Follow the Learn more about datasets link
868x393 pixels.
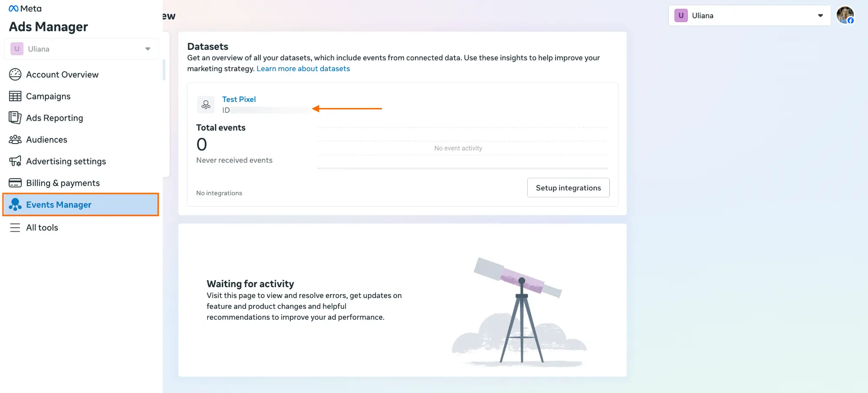303,69
